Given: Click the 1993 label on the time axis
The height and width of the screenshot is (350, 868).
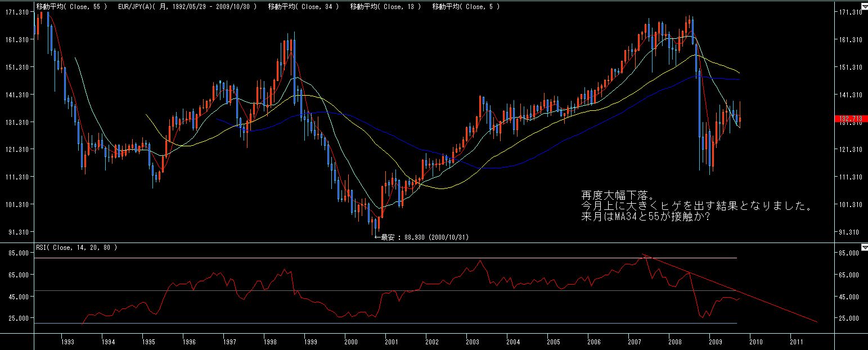Looking at the screenshot, I should (67, 342).
